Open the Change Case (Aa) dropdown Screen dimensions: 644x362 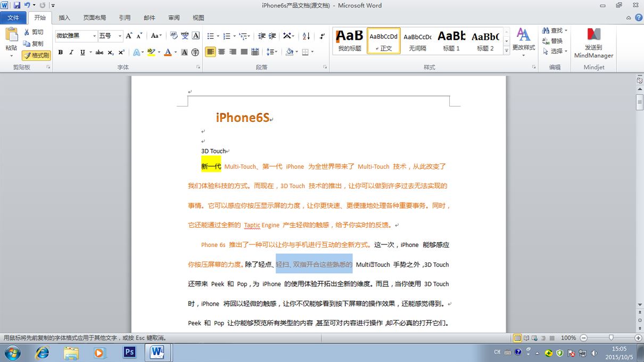coord(156,36)
